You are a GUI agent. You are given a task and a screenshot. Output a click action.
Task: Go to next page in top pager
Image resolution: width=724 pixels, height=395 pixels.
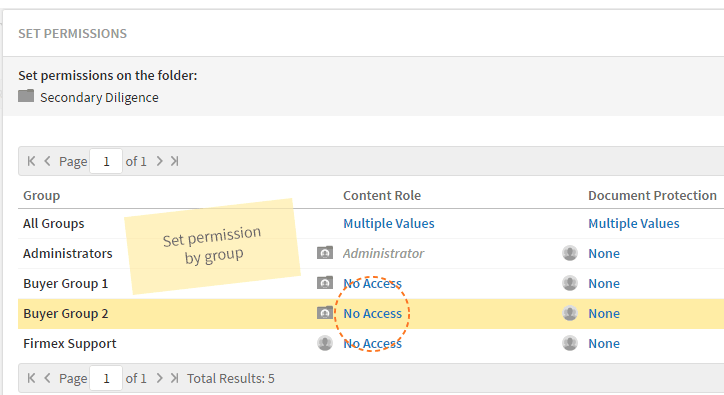tap(159, 161)
